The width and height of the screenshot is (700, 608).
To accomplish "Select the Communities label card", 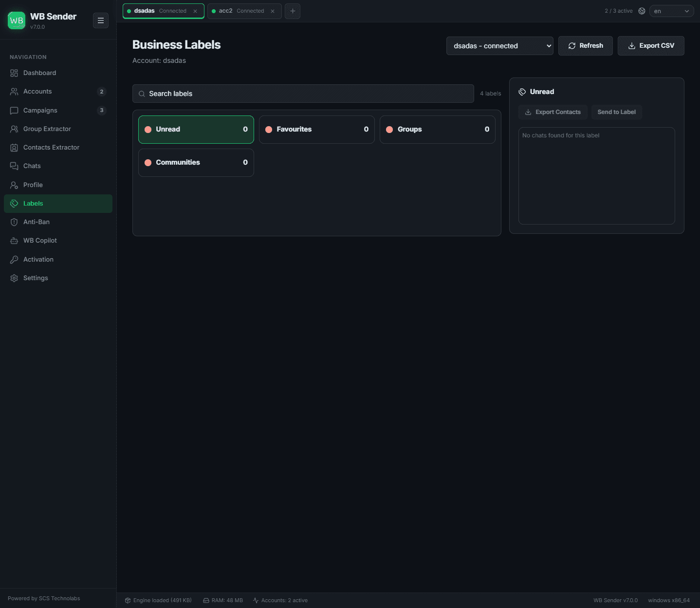I will click(196, 163).
